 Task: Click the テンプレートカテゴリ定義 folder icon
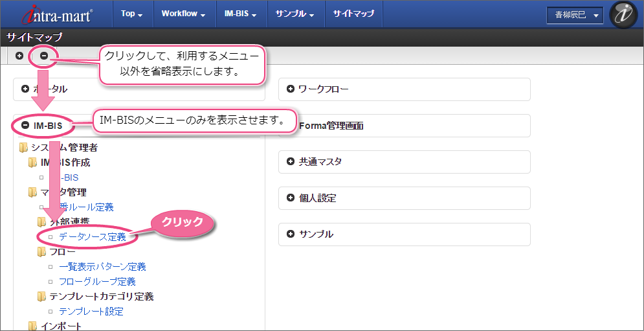click(x=41, y=296)
